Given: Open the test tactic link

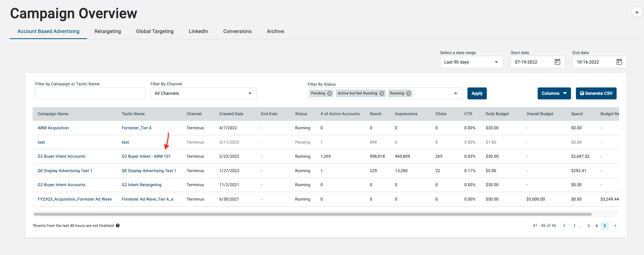Looking at the screenshot, I should tap(125, 142).
